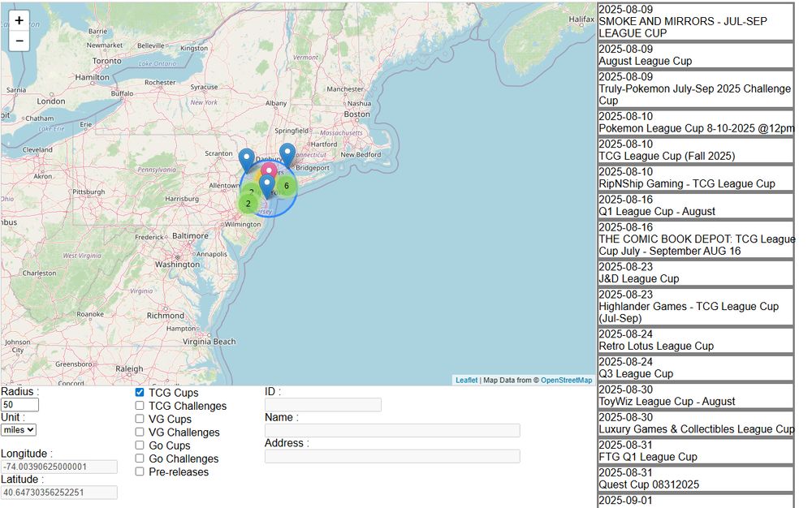
Task: Choose Highlander Games - TCG League Cup entry
Action: coord(696,307)
